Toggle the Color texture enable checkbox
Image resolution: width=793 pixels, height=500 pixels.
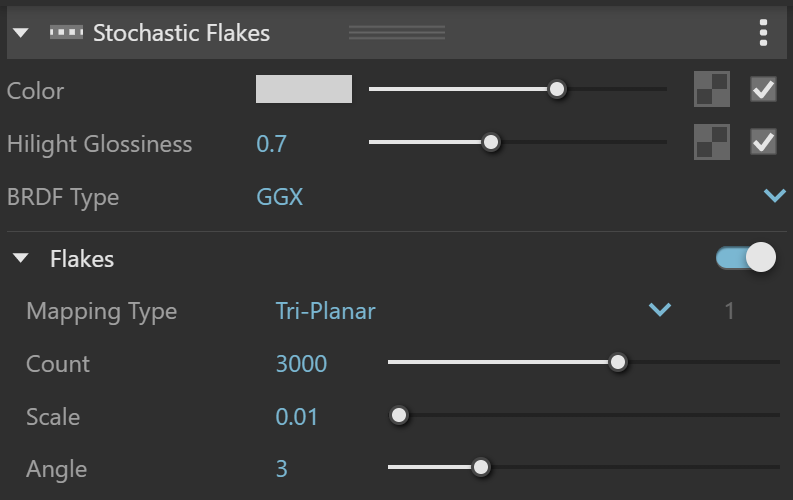[763, 89]
